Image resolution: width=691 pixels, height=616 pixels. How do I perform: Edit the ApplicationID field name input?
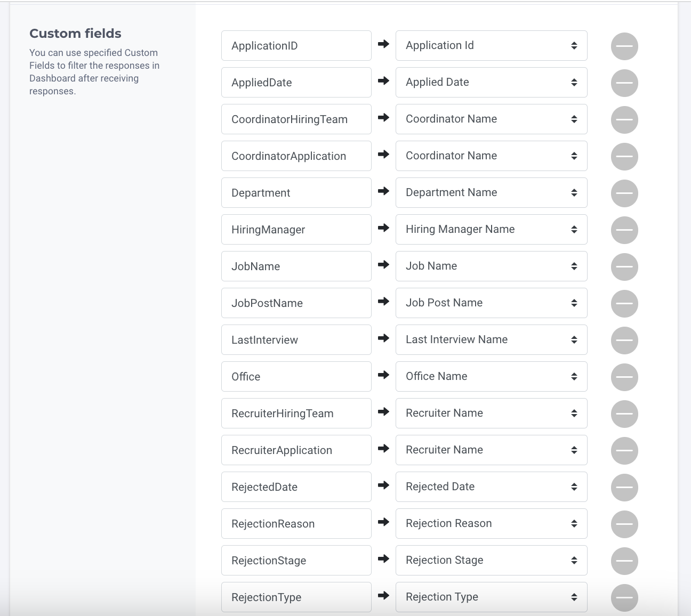tap(296, 45)
